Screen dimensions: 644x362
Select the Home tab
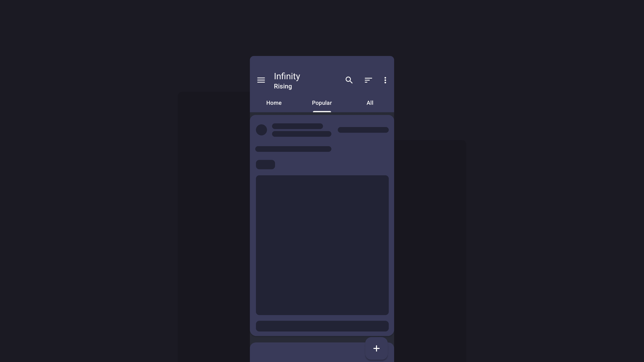click(x=274, y=103)
